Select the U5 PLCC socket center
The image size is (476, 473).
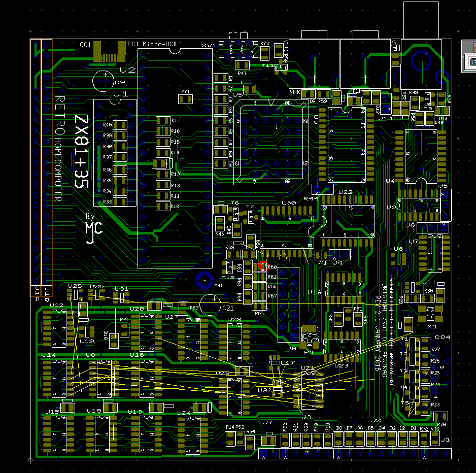click(x=271, y=142)
